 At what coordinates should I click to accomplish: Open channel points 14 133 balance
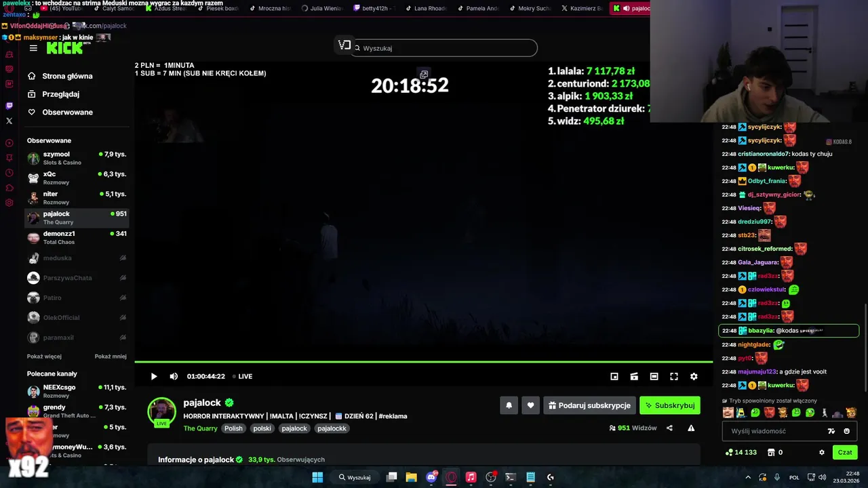(x=741, y=452)
